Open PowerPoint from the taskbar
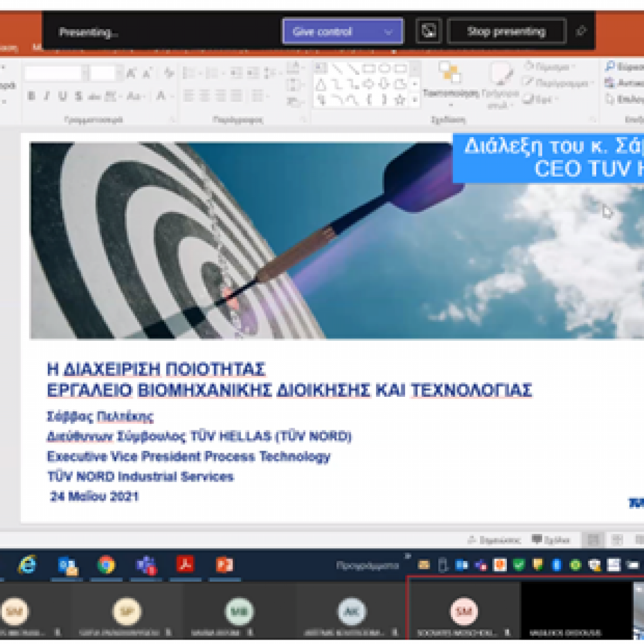 [x=225, y=565]
